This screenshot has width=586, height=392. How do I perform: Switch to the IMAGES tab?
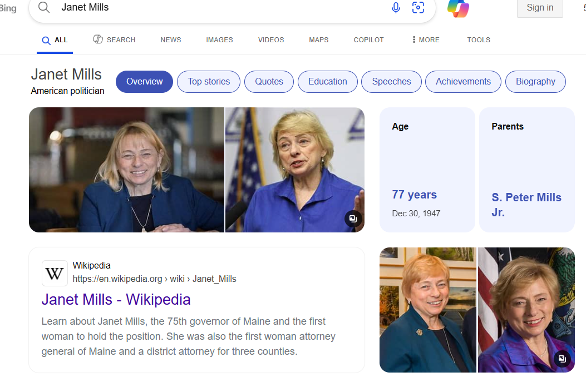click(219, 40)
